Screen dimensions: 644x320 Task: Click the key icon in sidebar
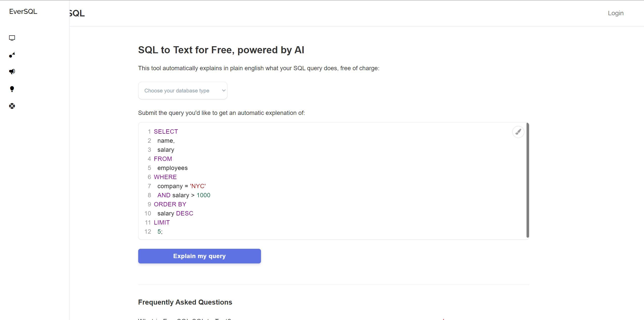[12, 55]
